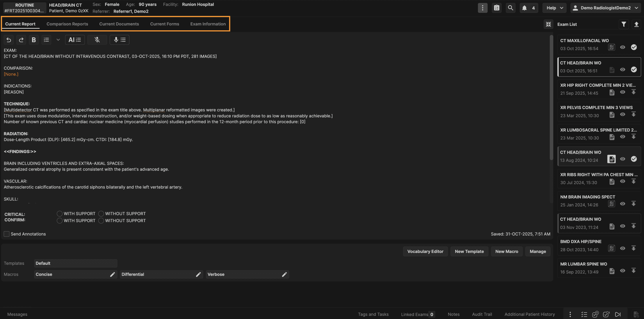
Task: Toggle bold formatting in the report
Action: pos(34,40)
